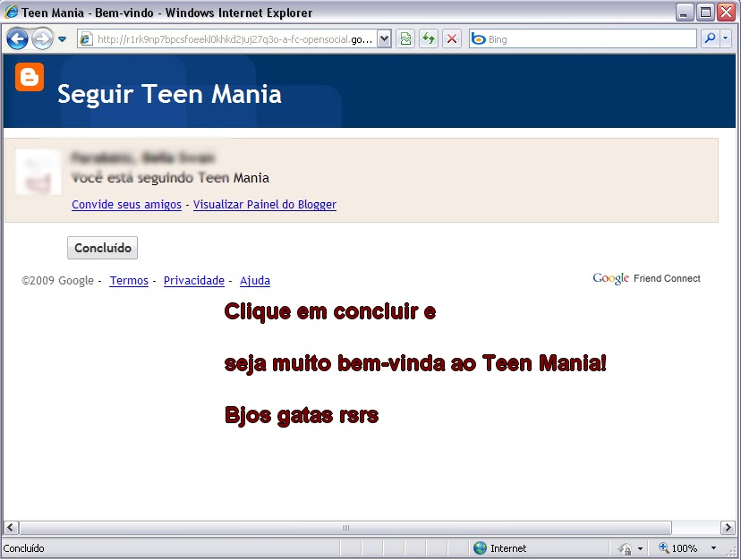Open search provider options dropdown
741x560 pixels.
(726, 38)
